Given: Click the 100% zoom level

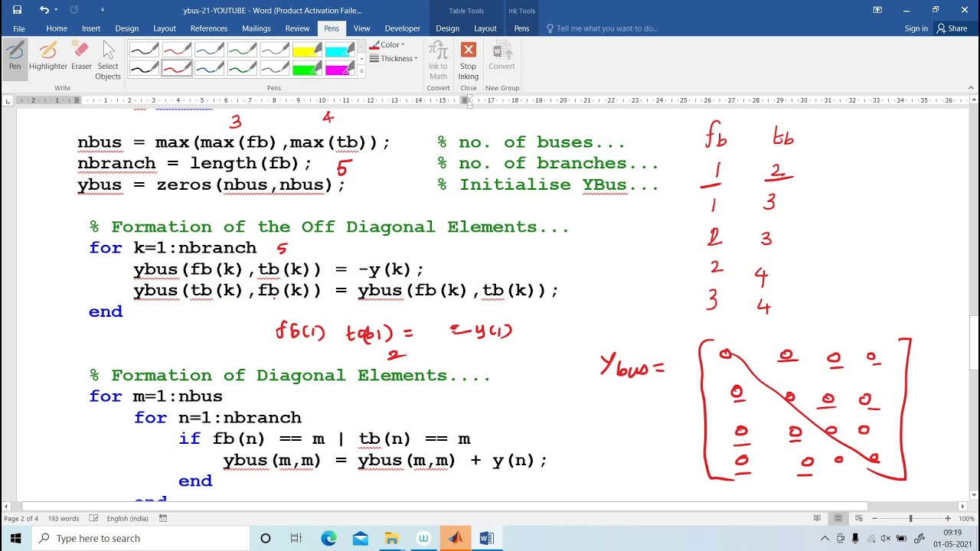Looking at the screenshot, I should click(x=966, y=518).
